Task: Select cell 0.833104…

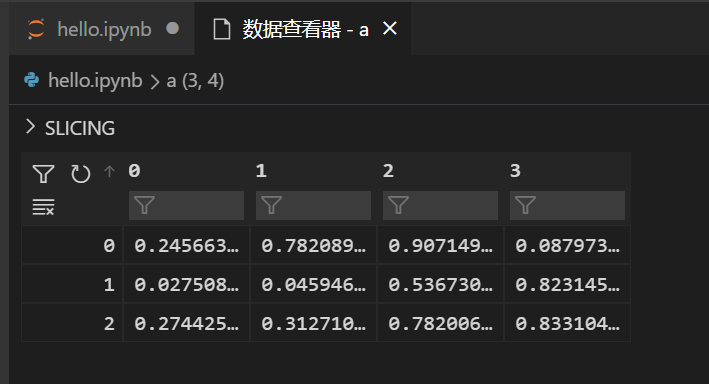Action: [567, 323]
